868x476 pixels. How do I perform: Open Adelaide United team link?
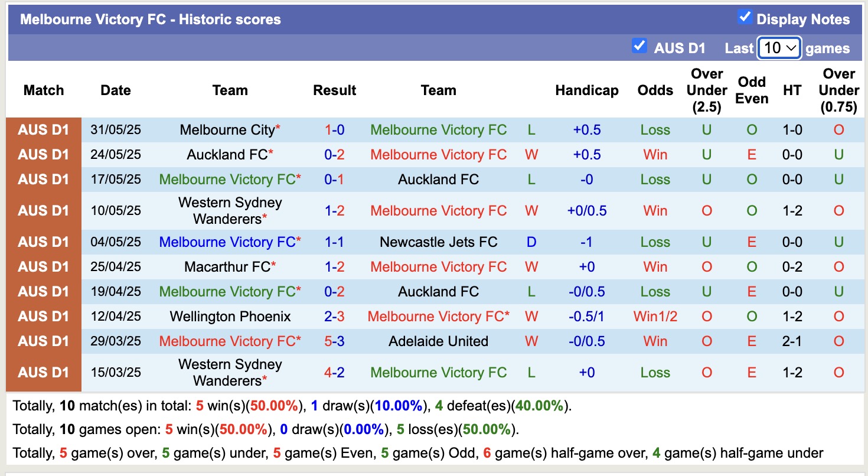(438, 341)
